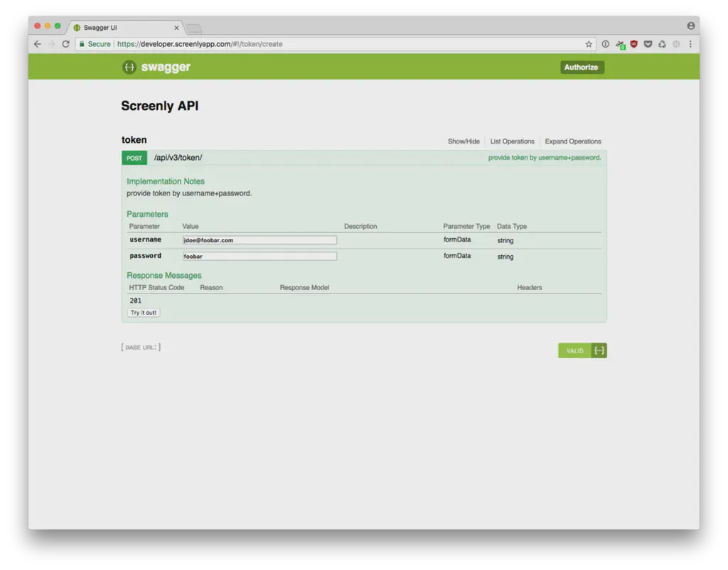Bookmark this page with the star icon

589,44
